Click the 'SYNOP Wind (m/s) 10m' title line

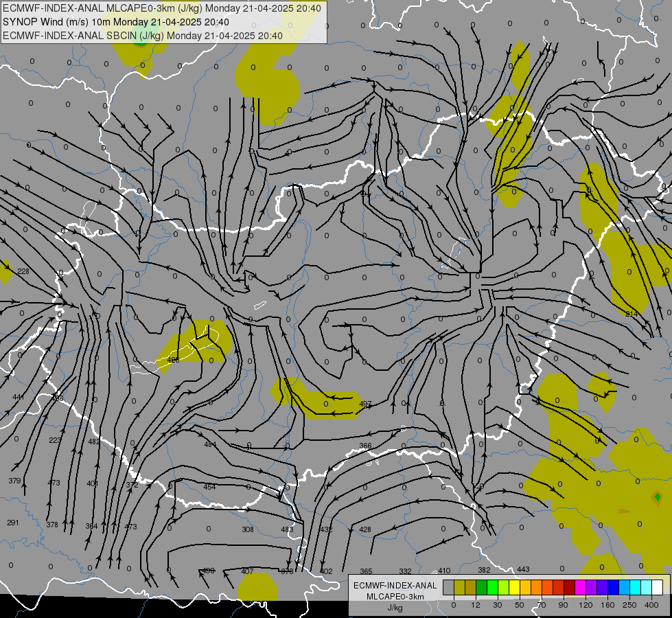(x=116, y=22)
